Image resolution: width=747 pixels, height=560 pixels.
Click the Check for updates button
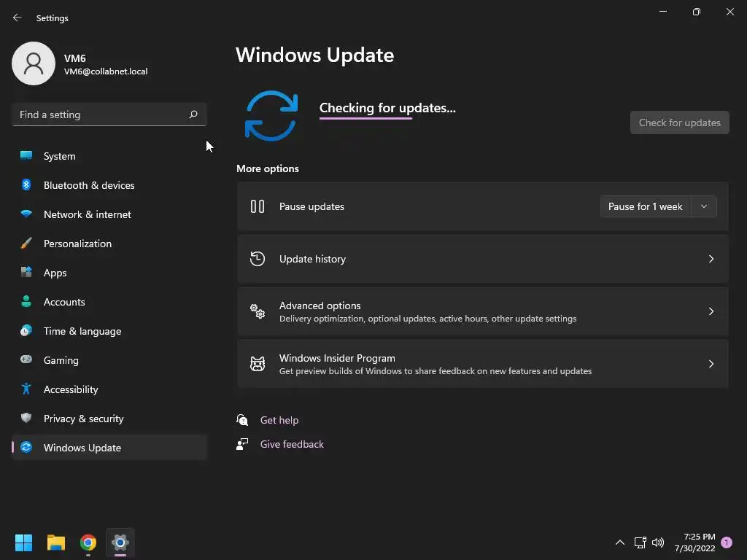coord(679,122)
